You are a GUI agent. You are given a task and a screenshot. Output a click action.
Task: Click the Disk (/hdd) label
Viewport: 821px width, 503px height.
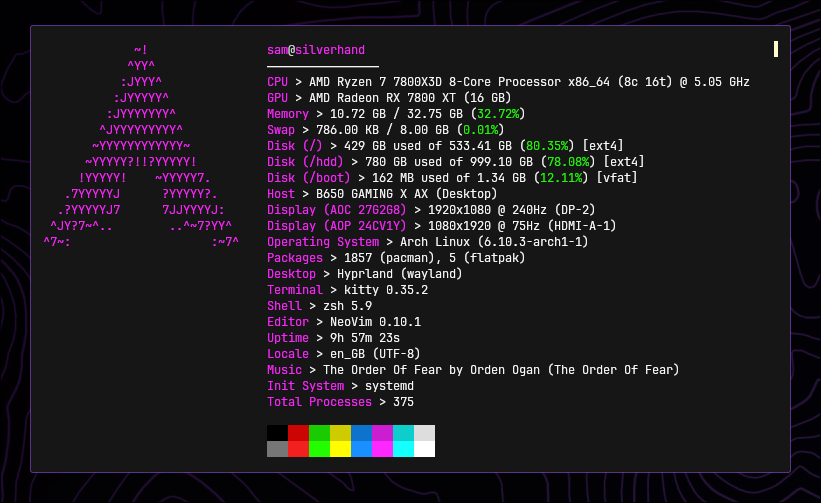tap(305, 162)
